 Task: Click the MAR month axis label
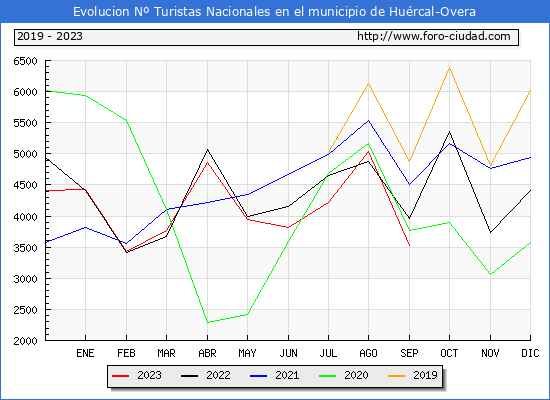pyautogui.click(x=166, y=353)
